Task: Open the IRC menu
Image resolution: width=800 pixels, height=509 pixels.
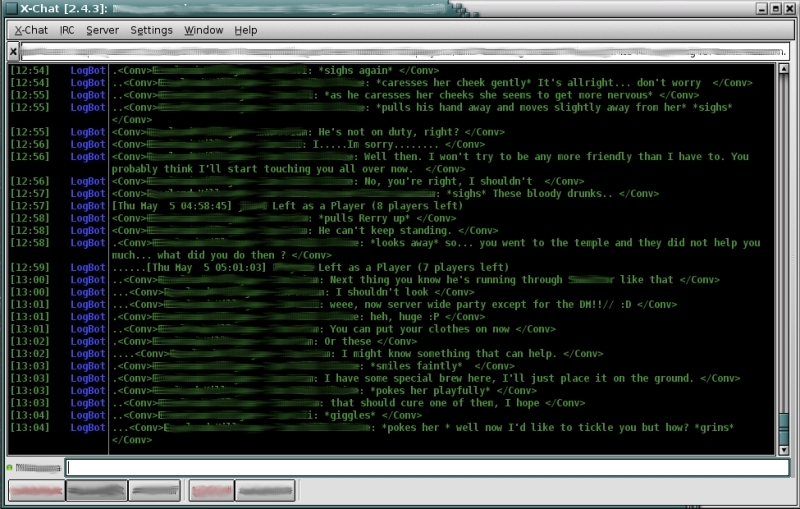Action: (67, 30)
